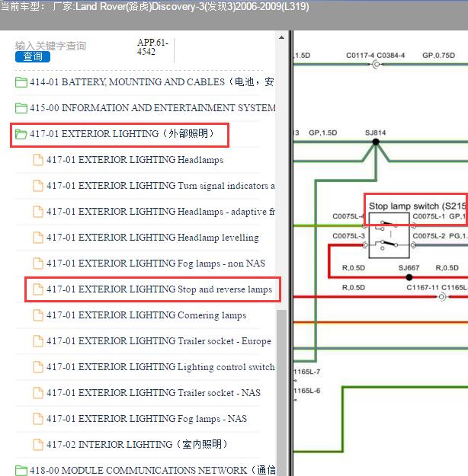Click the stop lamp switch symbol box
The width and height of the screenshot is (468, 476).
click(389, 235)
